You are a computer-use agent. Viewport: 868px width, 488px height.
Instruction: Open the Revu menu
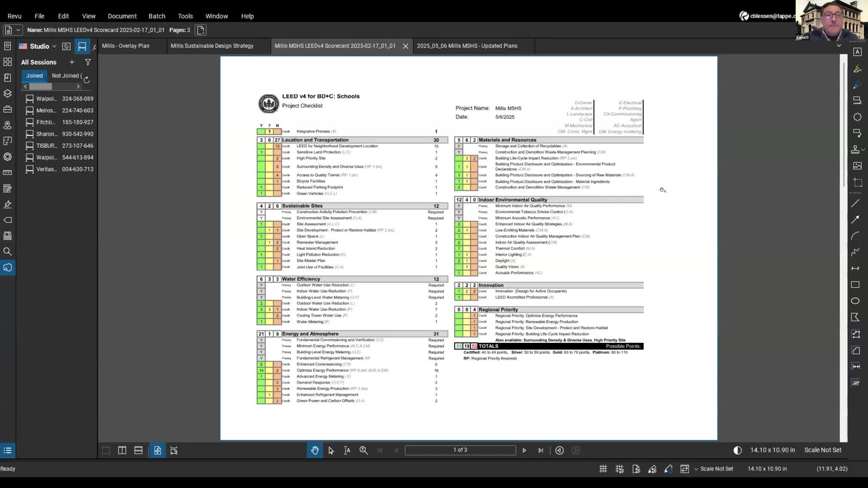[x=14, y=16]
